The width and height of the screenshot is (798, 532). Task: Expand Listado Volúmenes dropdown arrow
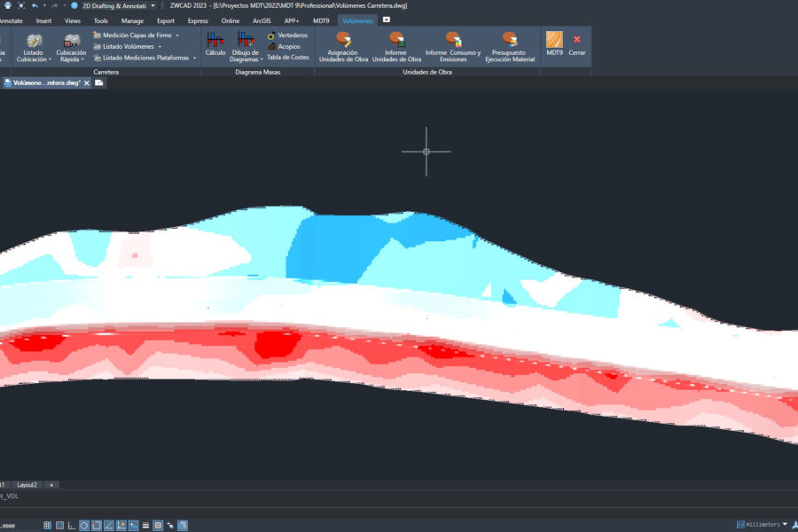[160, 46]
